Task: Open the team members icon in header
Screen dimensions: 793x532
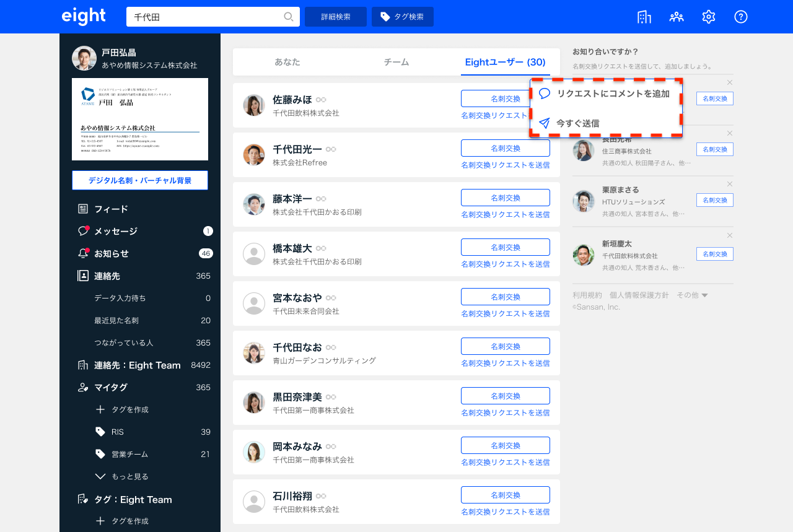Action: pos(677,17)
